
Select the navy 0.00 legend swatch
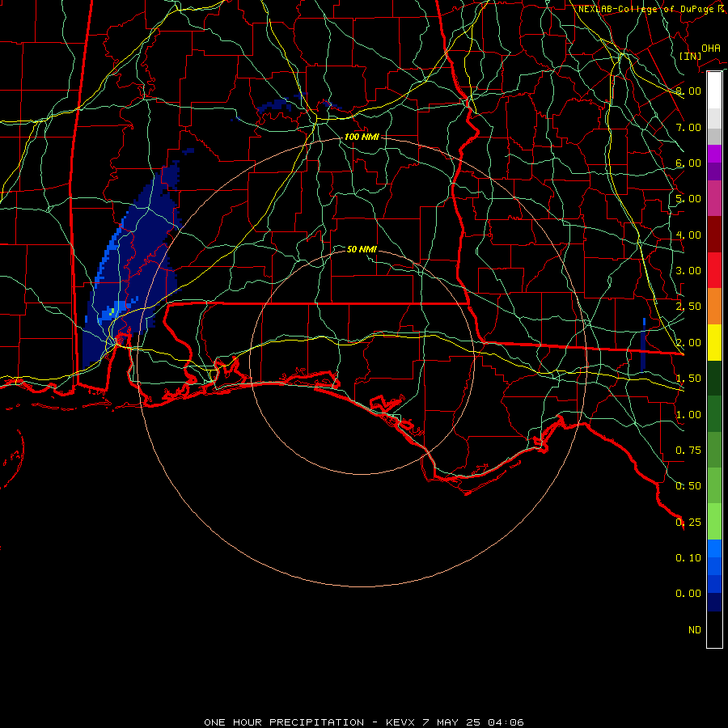pos(714,602)
